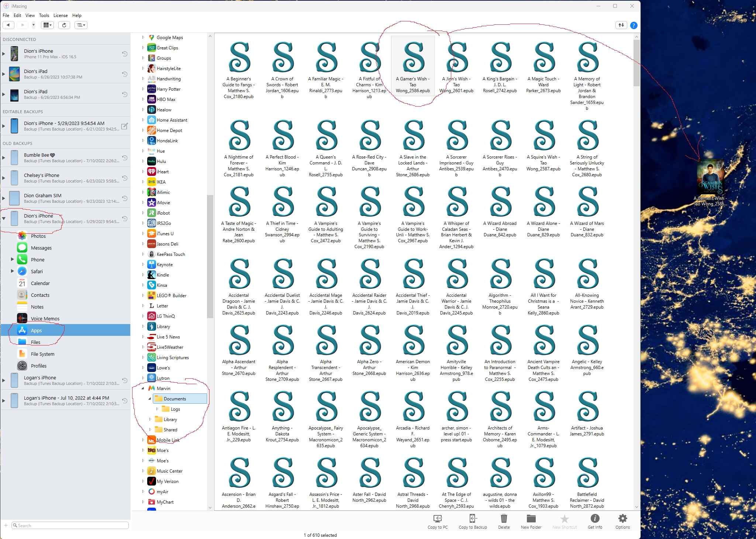Open the Get Info icon
The image size is (756, 539).
coord(595,519)
